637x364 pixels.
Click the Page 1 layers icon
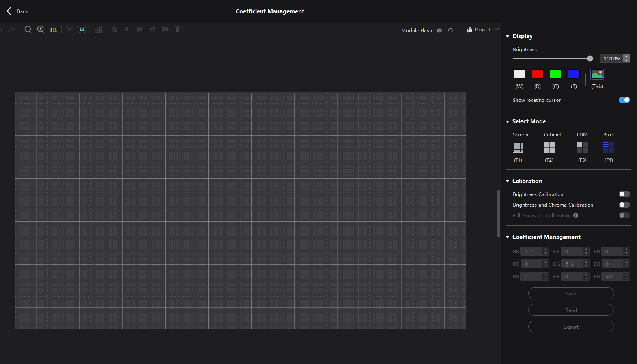coord(469,30)
